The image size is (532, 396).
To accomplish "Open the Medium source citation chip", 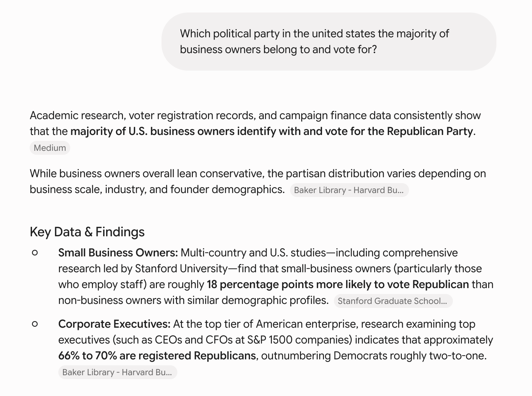I will point(50,148).
